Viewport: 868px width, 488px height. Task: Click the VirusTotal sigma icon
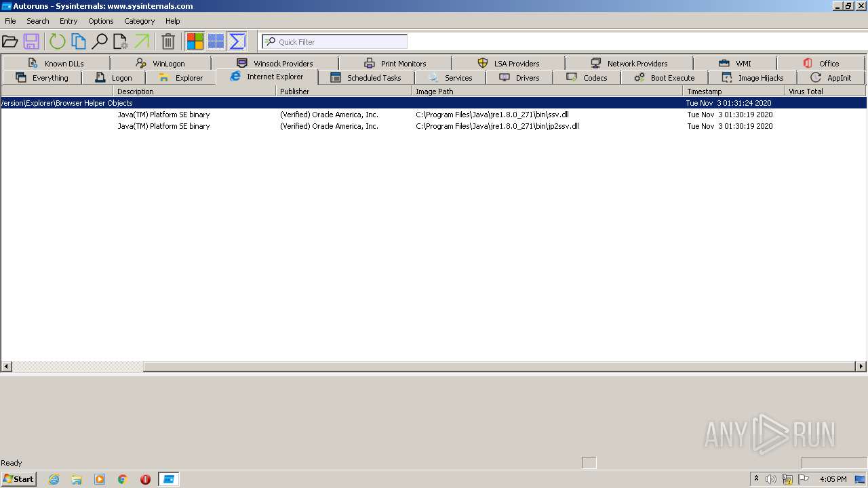point(237,41)
